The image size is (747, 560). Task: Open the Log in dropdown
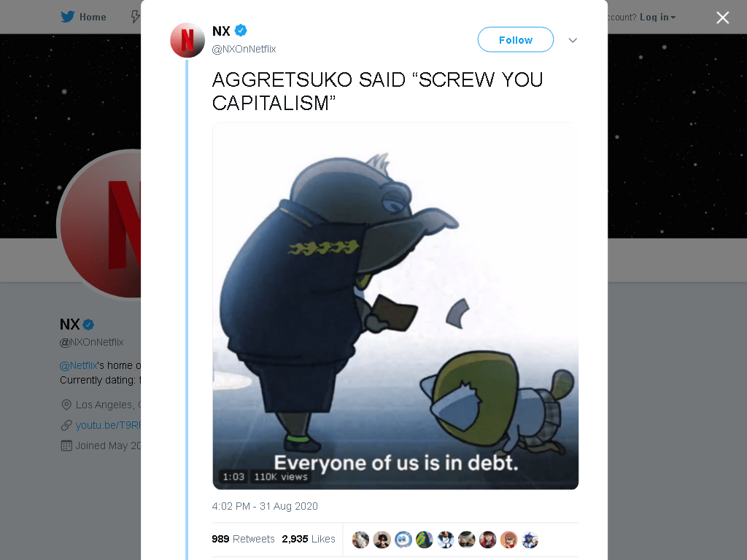pyautogui.click(x=657, y=17)
